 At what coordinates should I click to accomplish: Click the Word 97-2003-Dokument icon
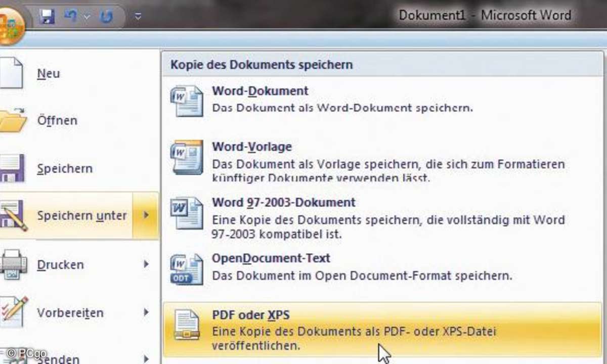(187, 214)
